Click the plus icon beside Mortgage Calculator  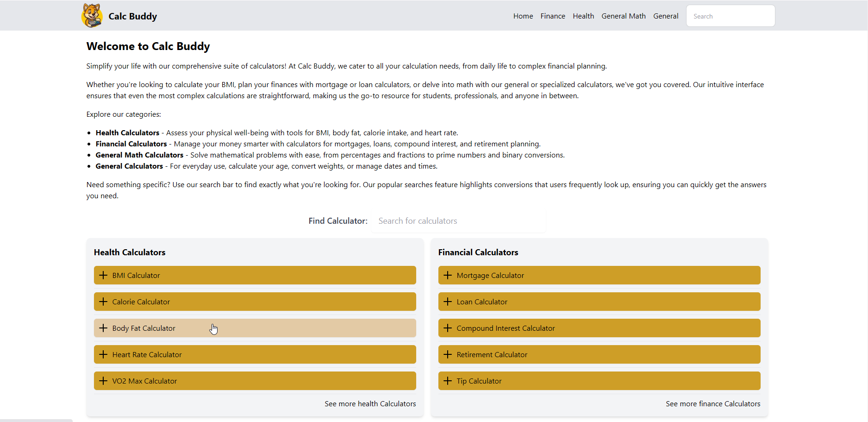pyautogui.click(x=448, y=275)
